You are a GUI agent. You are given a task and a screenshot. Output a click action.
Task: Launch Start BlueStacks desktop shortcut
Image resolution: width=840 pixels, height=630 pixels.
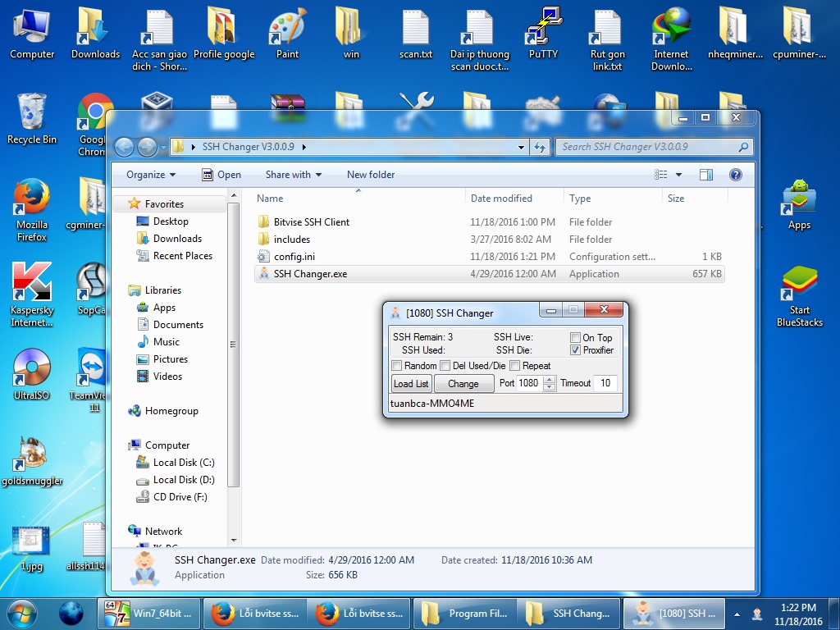[799, 295]
